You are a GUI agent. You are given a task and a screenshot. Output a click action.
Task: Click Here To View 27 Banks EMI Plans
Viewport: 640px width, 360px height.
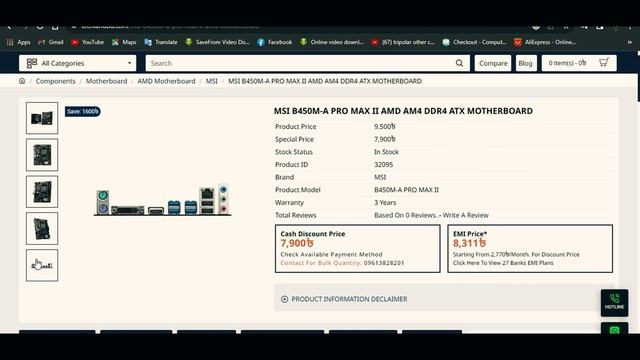pos(503,263)
